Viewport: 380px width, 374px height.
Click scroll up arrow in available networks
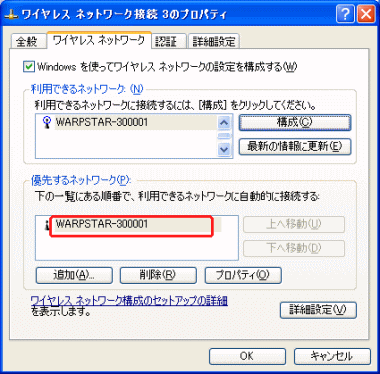tap(224, 123)
